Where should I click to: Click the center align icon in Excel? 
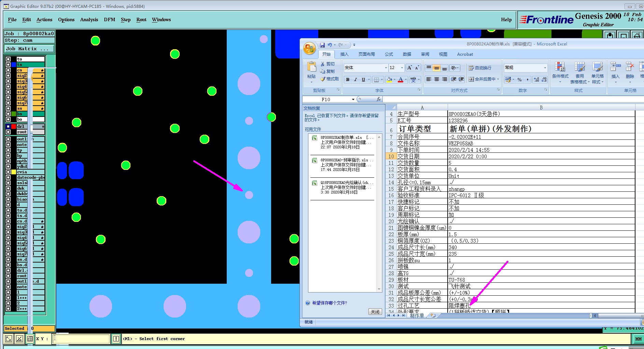[436, 79]
